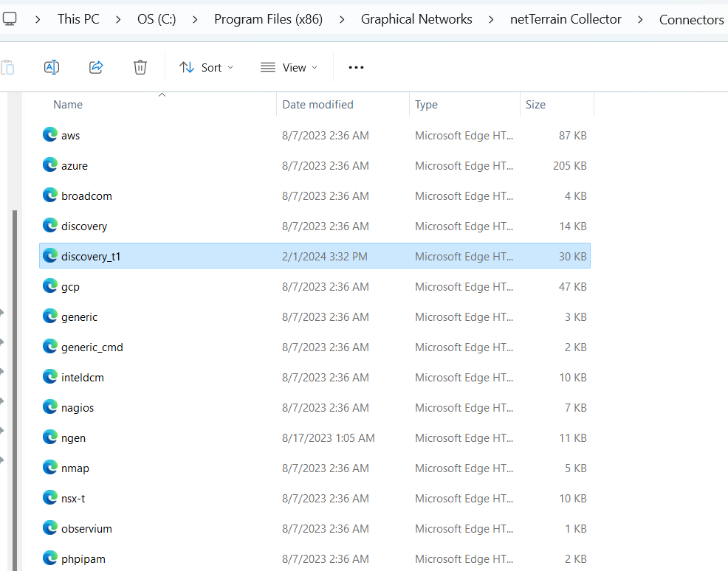Click the Edge icon beside nagios file

click(x=50, y=407)
